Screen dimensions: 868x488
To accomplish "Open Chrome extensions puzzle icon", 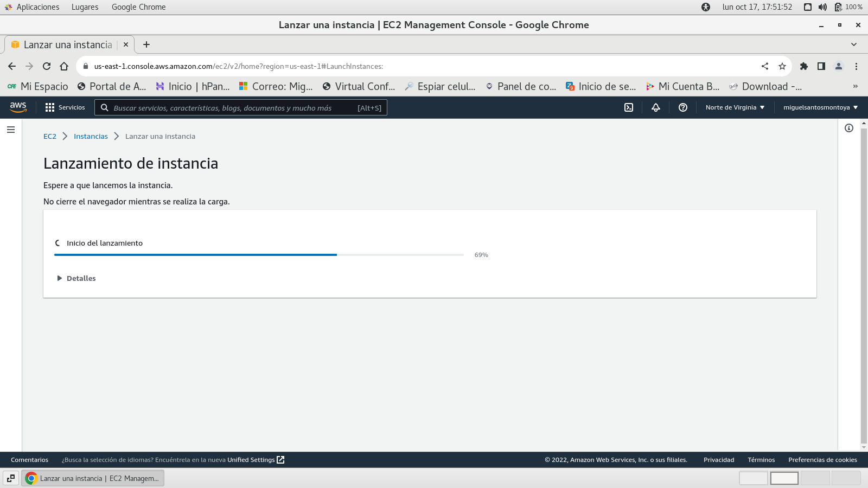I will pyautogui.click(x=804, y=66).
